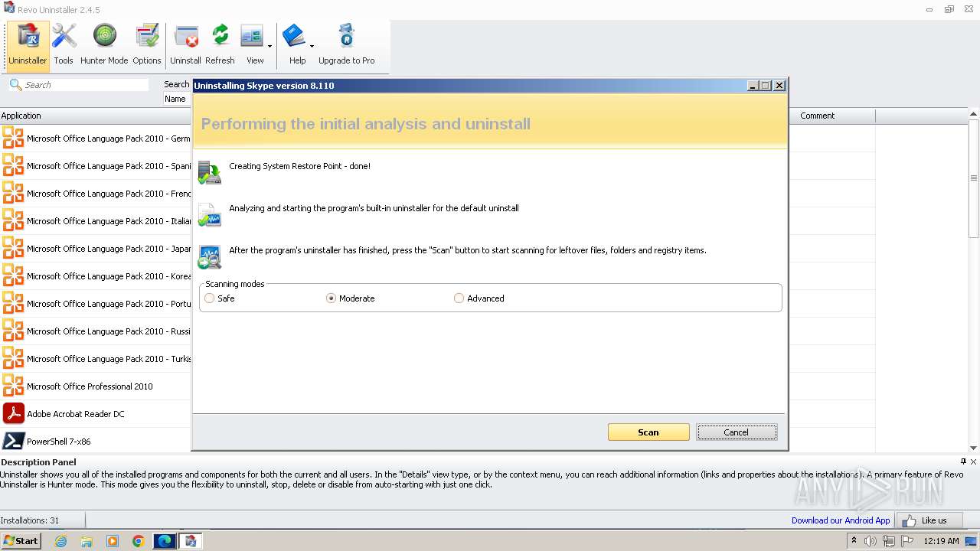Screen dimensions: 980x551
Task: Select the Safe scanning mode
Action: (x=210, y=298)
